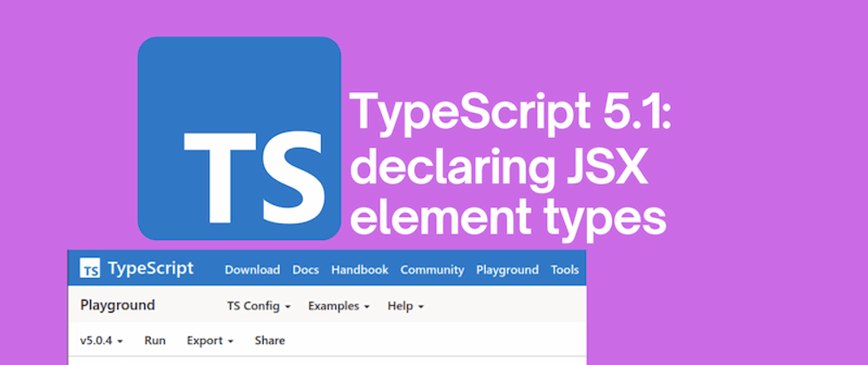Click the large blue TS logo image
868x365 pixels.
point(240,138)
